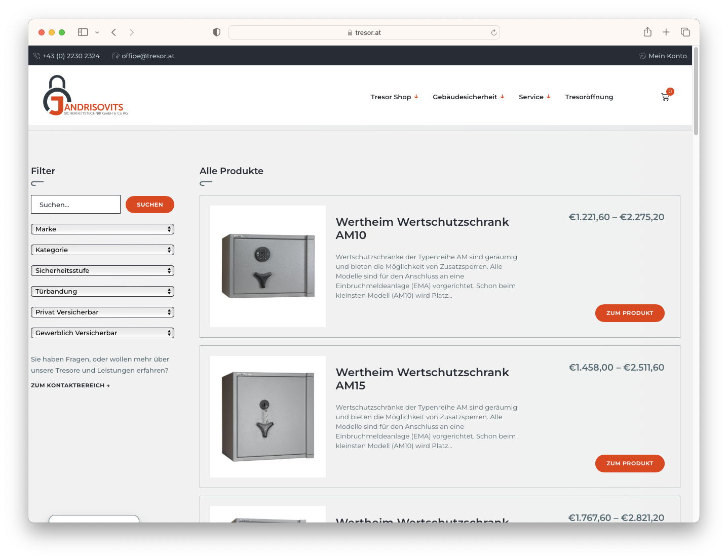Click the Safari sidebar toggle icon
The image size is (728, 560).
click(83, 32)
